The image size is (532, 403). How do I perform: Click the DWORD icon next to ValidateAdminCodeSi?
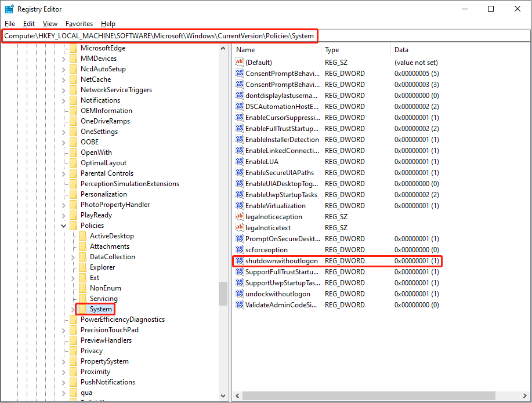click(x=239, y=304)
